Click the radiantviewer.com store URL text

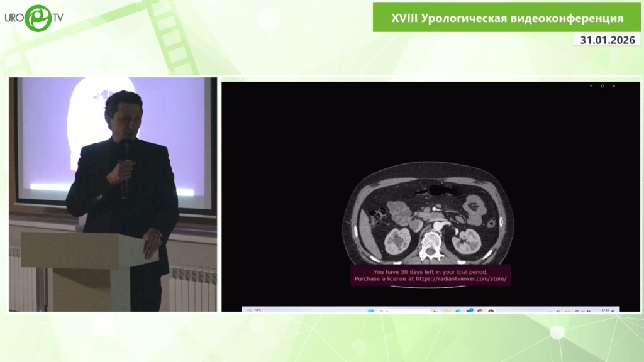[462, 278]
